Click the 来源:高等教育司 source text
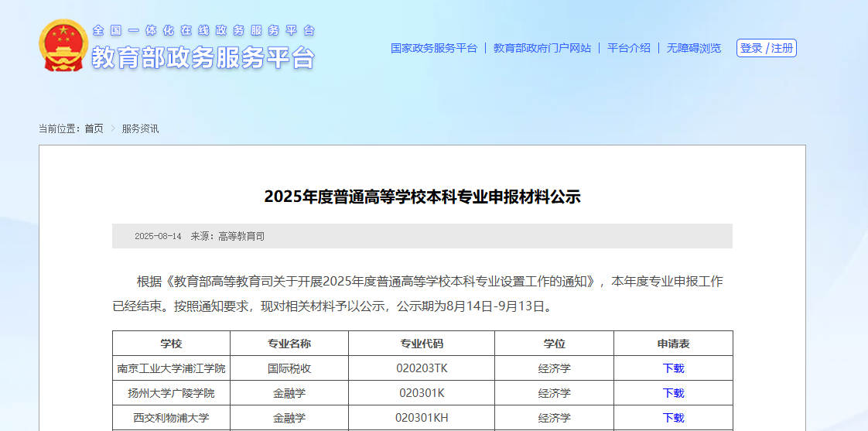Image resolution: width=868 pixels, height=431 pixels. pos(227,236)
